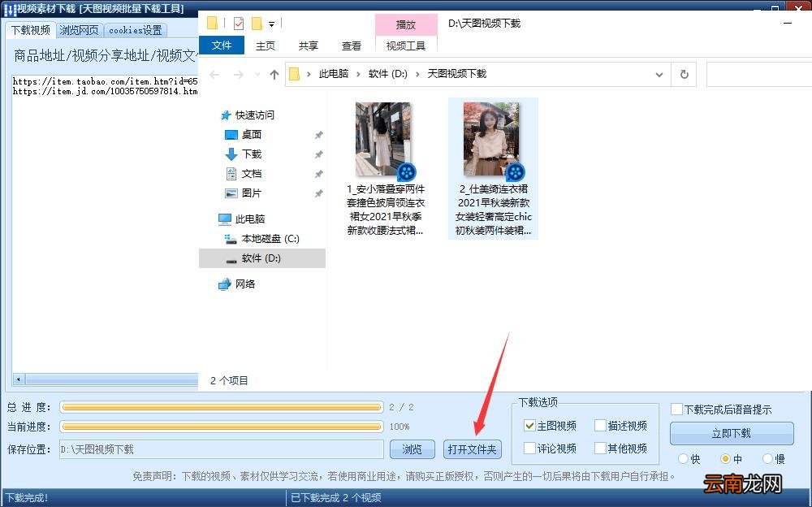812x507 pixels.
Task: Select 软件 (D:) drive in navigation pane
Action: [261, 258]
